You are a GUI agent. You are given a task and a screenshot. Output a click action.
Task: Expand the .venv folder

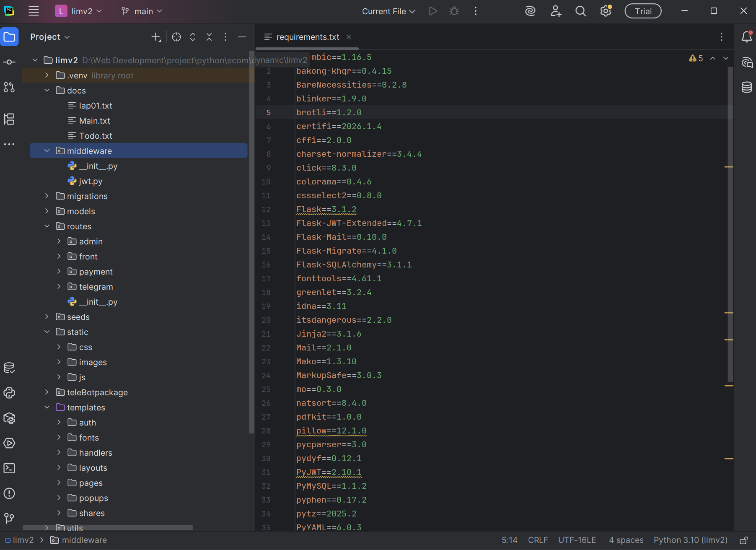coord(47,75)
